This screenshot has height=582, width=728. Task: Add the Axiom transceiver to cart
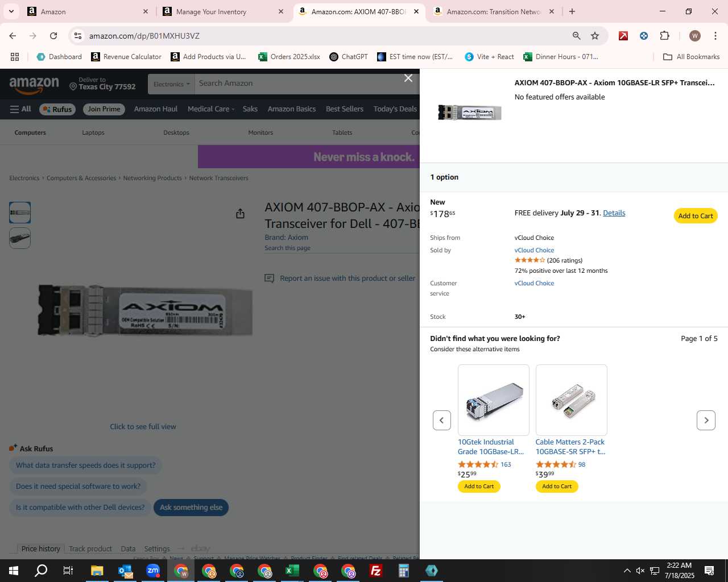696,216
